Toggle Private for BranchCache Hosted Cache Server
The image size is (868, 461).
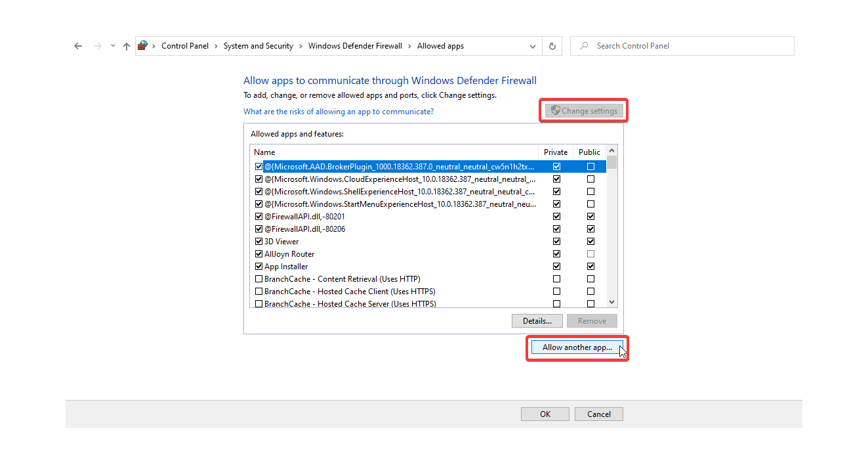click(556, 304)
